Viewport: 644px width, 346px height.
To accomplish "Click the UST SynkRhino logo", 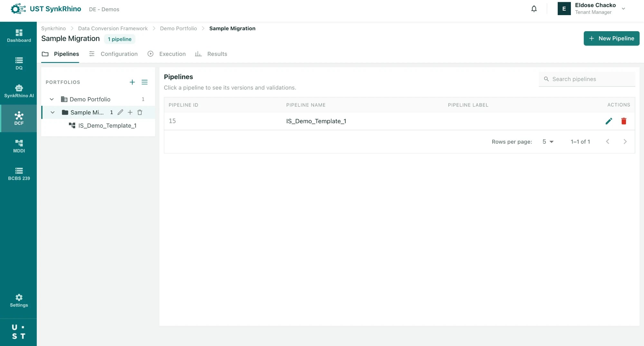I will coord(46,9).
